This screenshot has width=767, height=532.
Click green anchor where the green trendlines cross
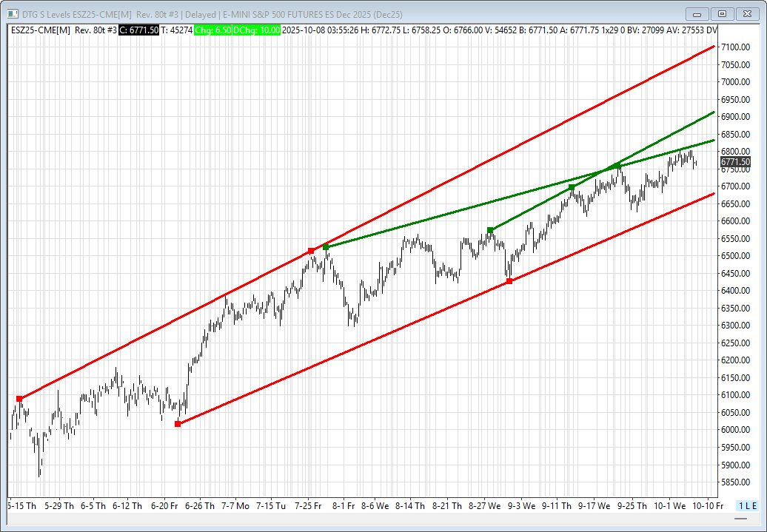point(617,166)
